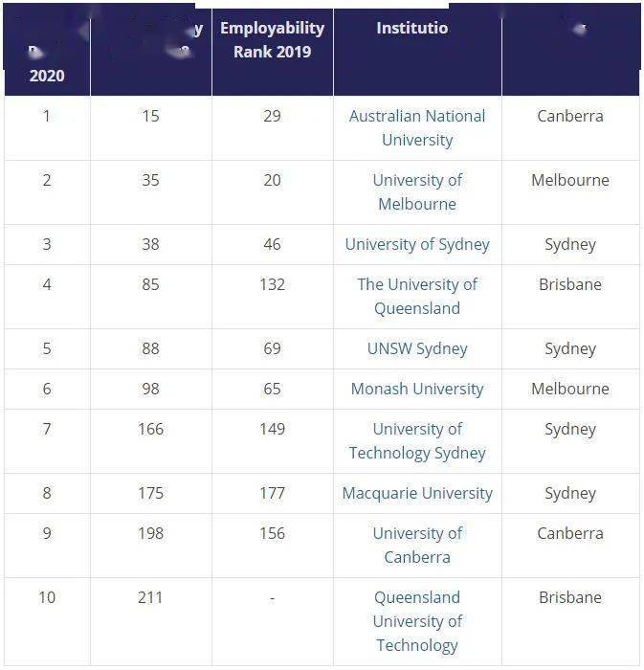The height and width of the screenshot is (670, 644).
Task: Click the rank 15 cell in first row
Action: (x=150, y=116)
